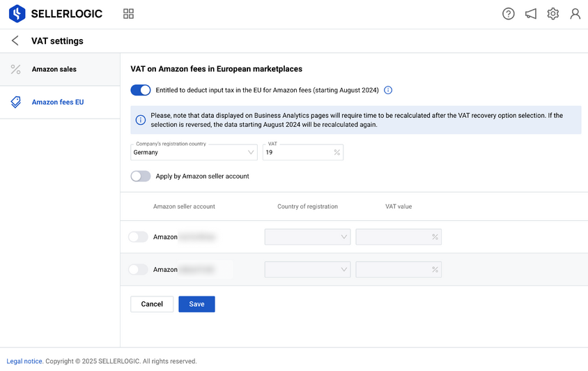Open the settings gear icon
The image size is (588, 371).
(x=552, y=14)
